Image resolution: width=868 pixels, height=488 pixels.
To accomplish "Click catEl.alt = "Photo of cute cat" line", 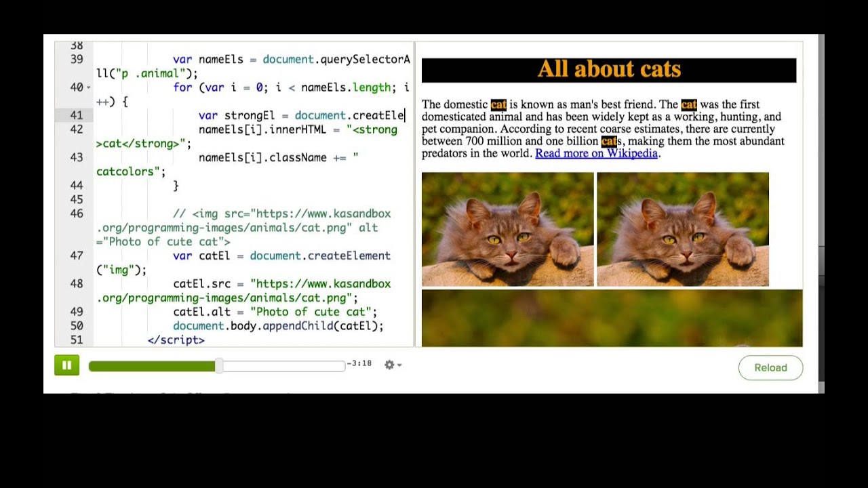I will point(275,312).
